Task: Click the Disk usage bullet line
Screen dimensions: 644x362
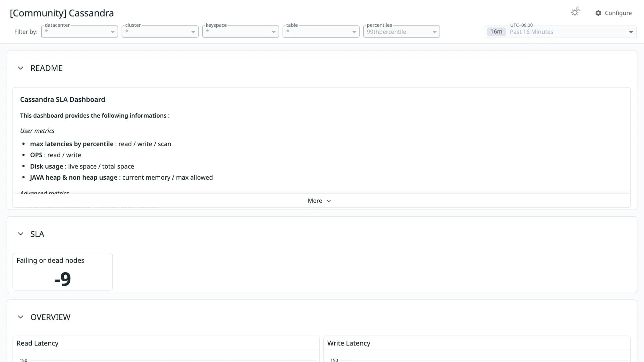Action: pyautogui.click(x=82, y=166)
